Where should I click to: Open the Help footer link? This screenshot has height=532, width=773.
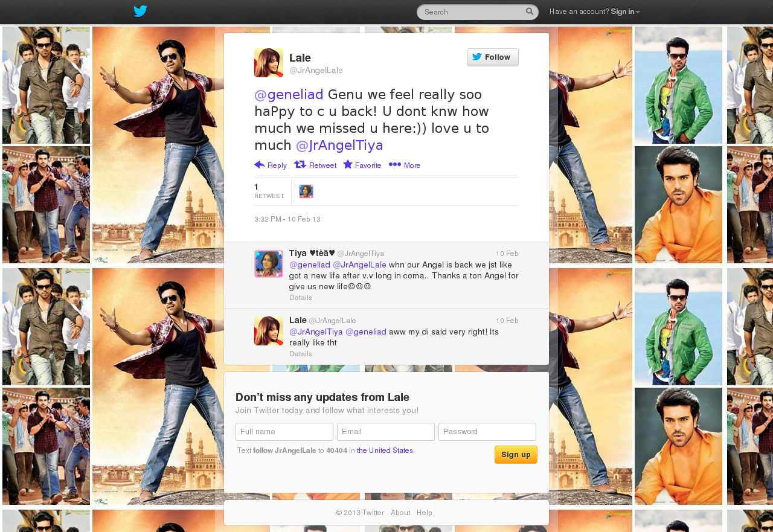425,513
